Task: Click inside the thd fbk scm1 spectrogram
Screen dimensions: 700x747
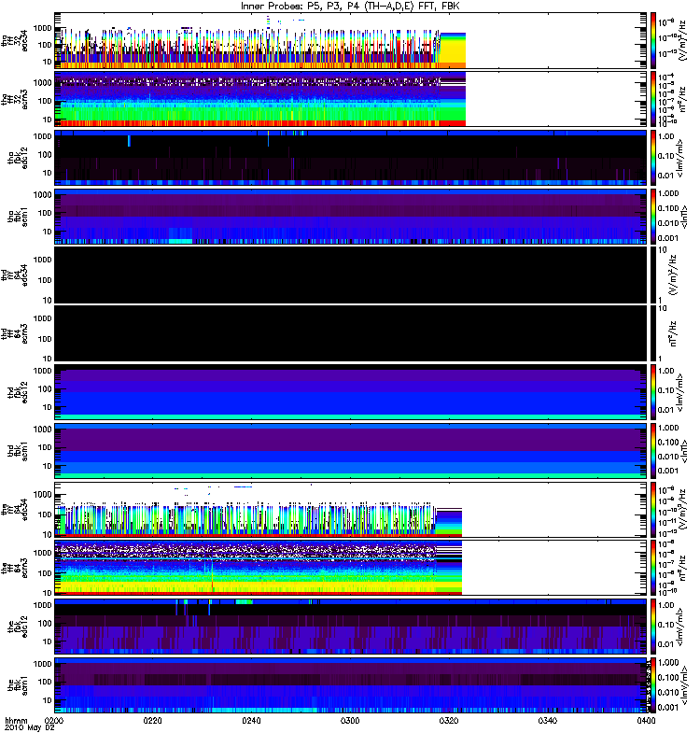Action: [351, 451]
